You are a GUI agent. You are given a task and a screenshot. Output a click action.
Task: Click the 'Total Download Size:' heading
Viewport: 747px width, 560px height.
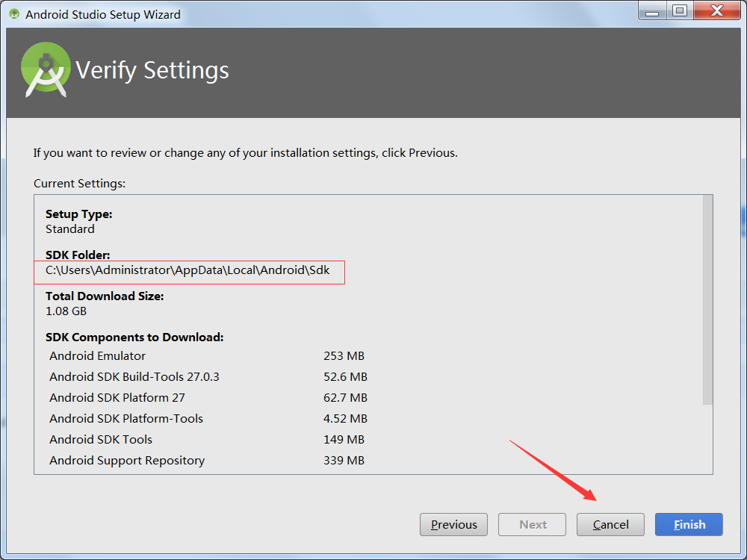tap(105, 296)
